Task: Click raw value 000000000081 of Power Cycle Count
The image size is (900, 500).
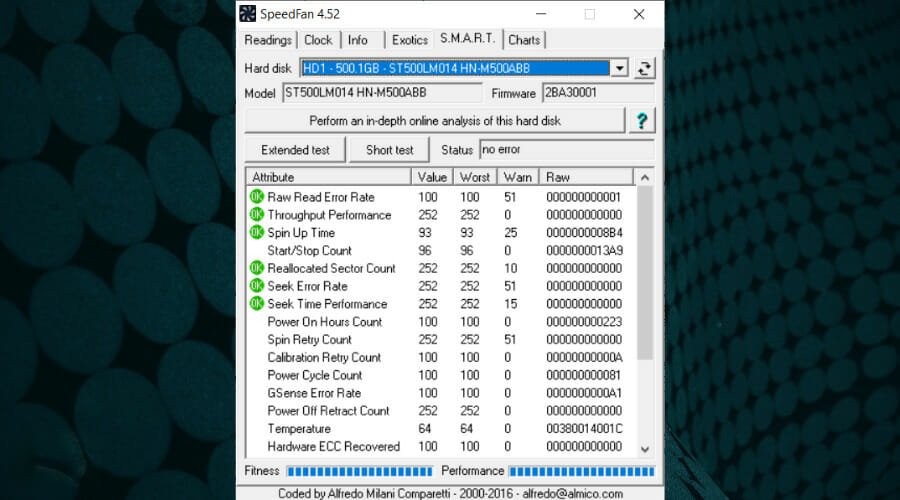Action: pos(584,375)
